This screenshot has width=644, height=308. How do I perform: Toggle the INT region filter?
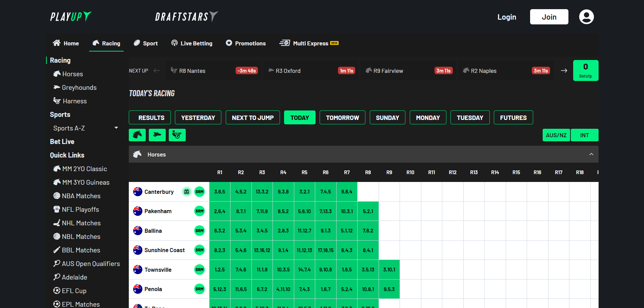[585, 135]
